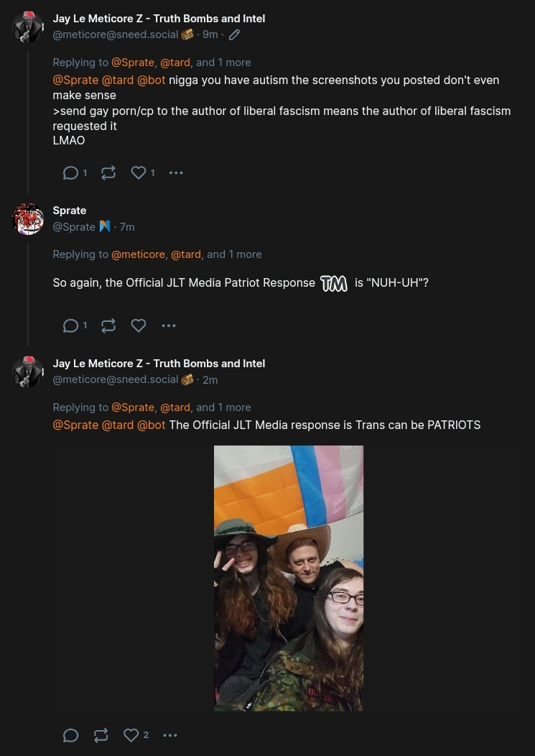Open more options on first post

176,172
